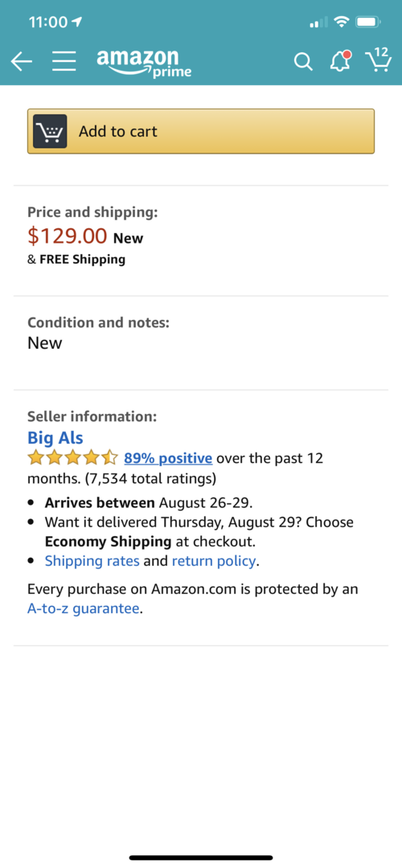Viewport: 402px width, 868px height.
Task: Click the seller star rating icons
Action: pos(72,458)
